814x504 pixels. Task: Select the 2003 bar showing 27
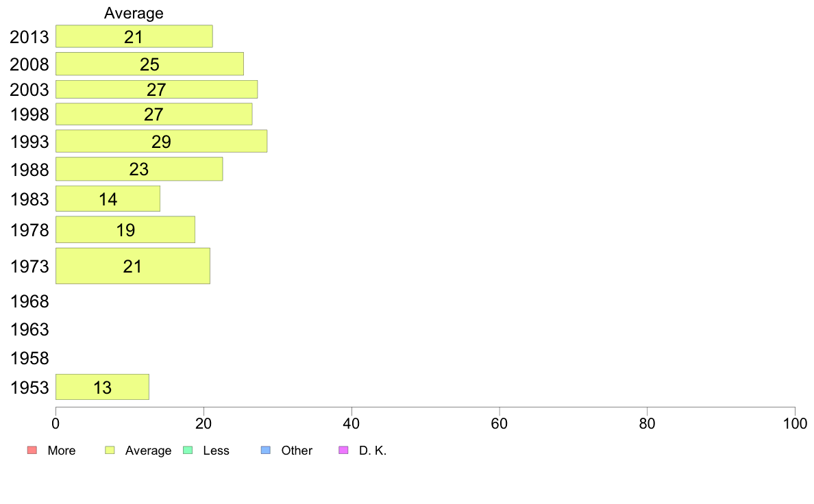[x=156, y=89]
